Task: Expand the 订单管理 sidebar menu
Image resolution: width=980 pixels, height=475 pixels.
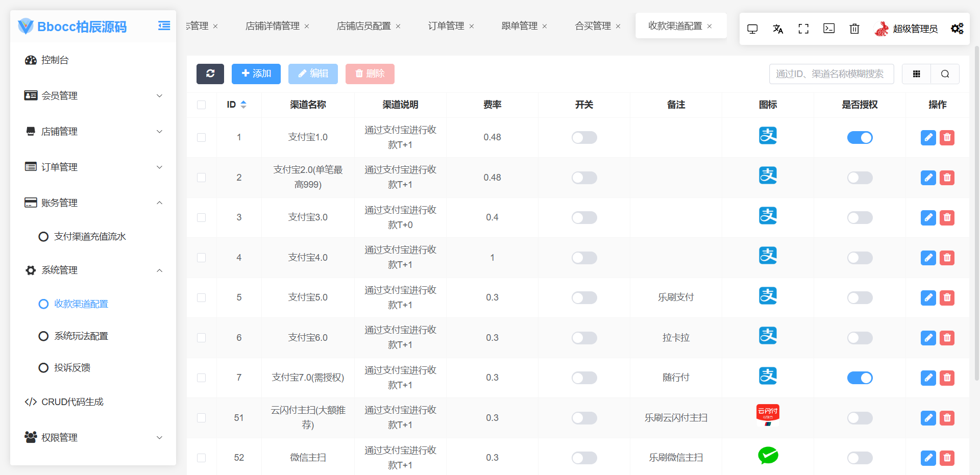Action: pos(93,167)
